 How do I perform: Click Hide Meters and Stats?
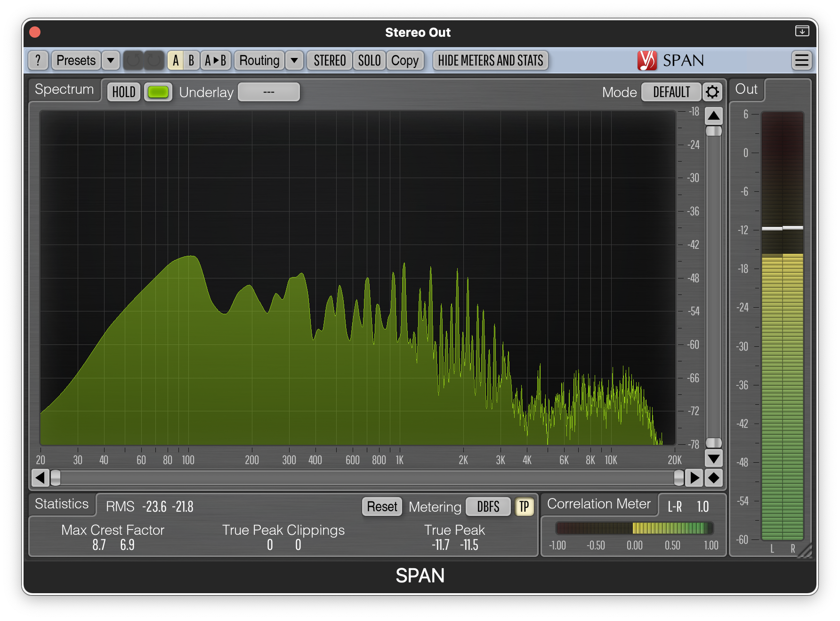(490, 60)
